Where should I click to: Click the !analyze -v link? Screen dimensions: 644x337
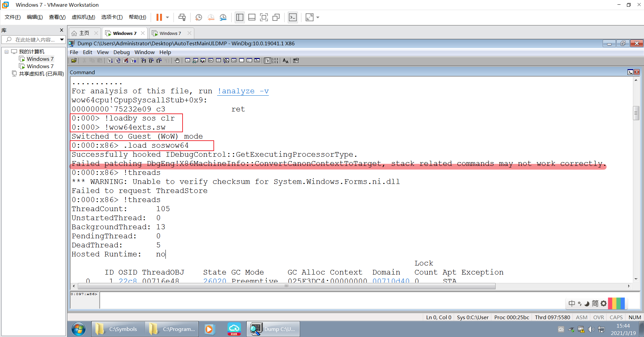(243, 91)
